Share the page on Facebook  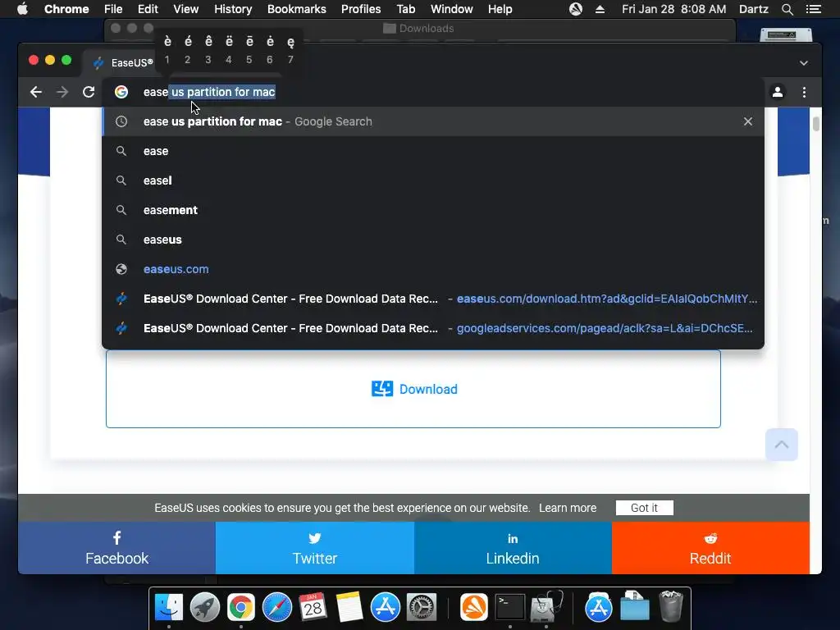click(x=116, y=548)
